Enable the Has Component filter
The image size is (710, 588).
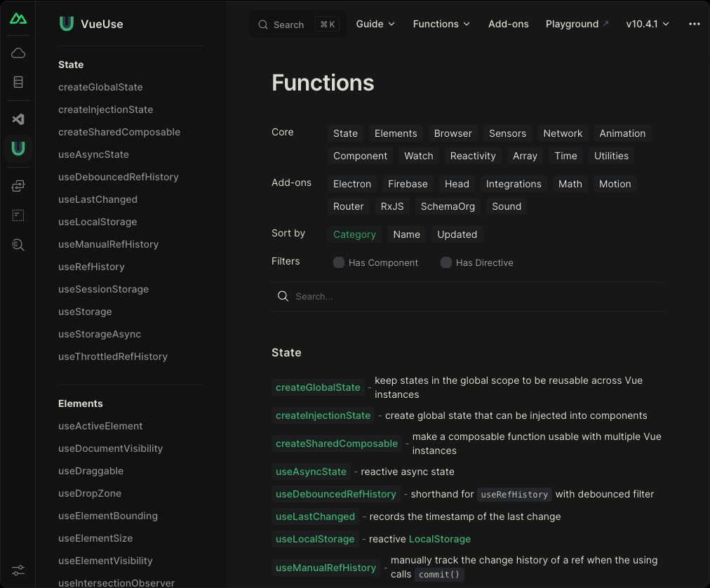coord(339,262)
